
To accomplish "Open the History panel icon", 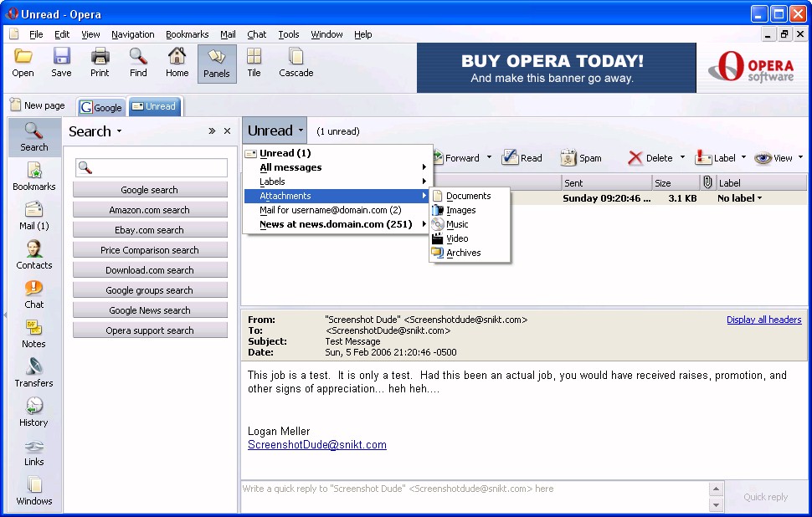I will click(33, 412).
